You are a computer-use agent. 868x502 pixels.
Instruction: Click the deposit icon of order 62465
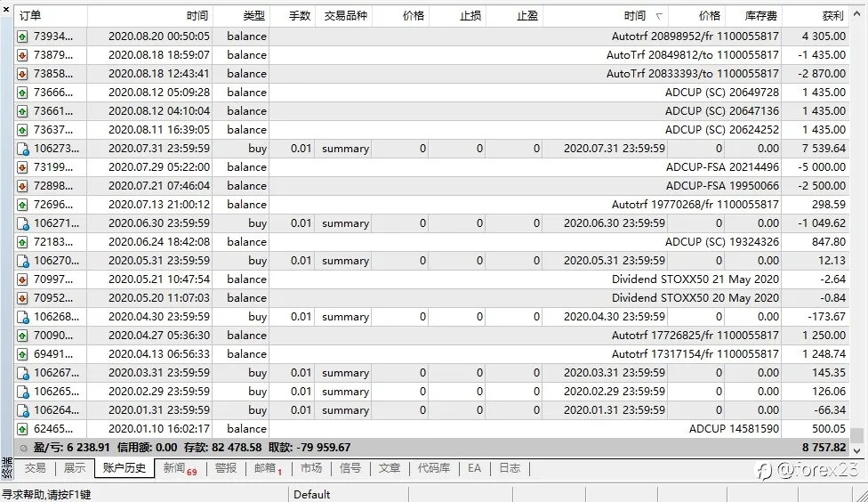click(x=22, y=429)
